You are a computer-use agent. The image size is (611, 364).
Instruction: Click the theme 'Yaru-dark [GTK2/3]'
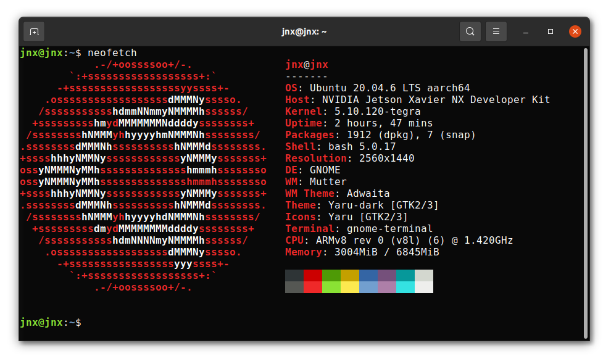coord(383,205)
